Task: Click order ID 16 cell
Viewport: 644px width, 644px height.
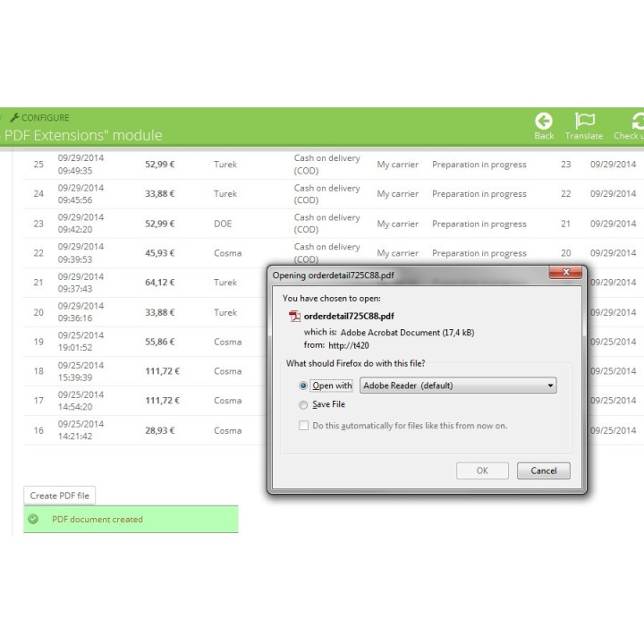Action: click(38, 430)
